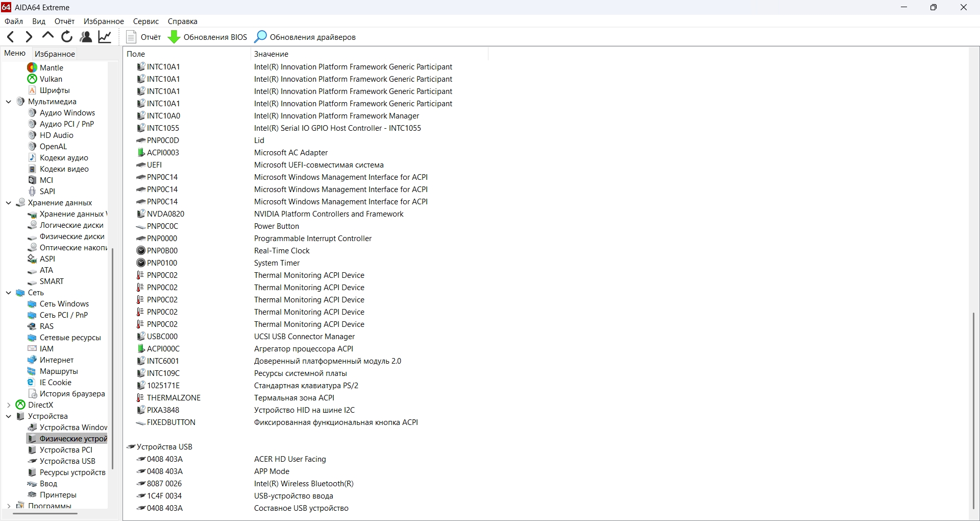Open the Сервис menu
The height and width of the screenshot is (521, 980).
146,21
